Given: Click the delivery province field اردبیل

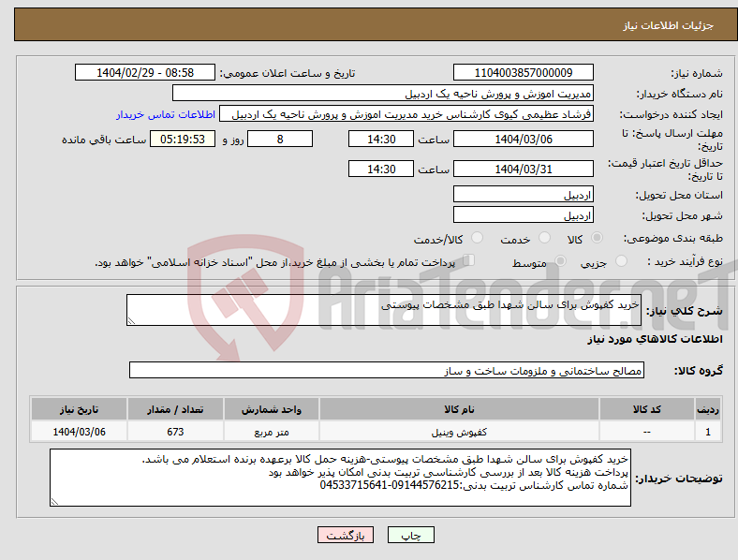Looking at the screenshot, I should click(523, 194).
